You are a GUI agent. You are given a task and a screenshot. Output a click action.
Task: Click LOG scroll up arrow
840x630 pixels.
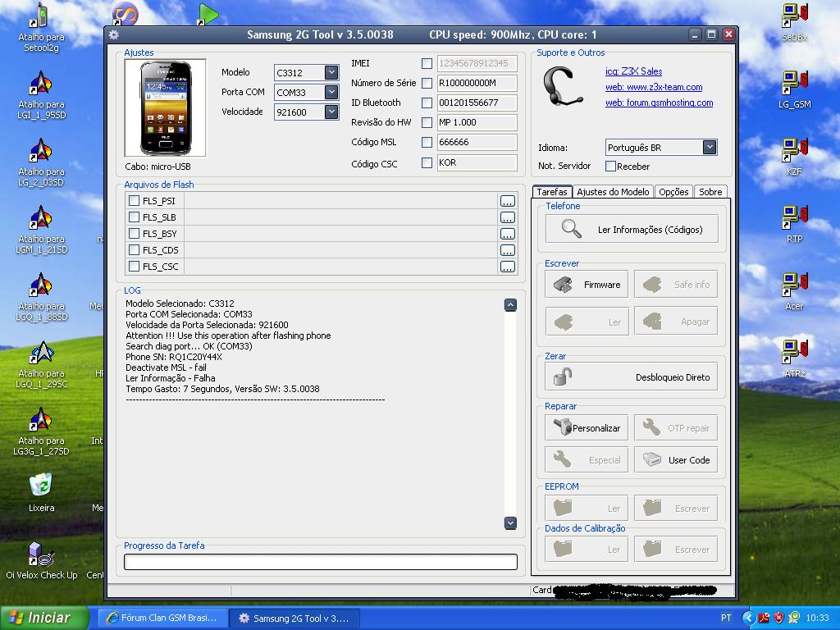point(510,305)
